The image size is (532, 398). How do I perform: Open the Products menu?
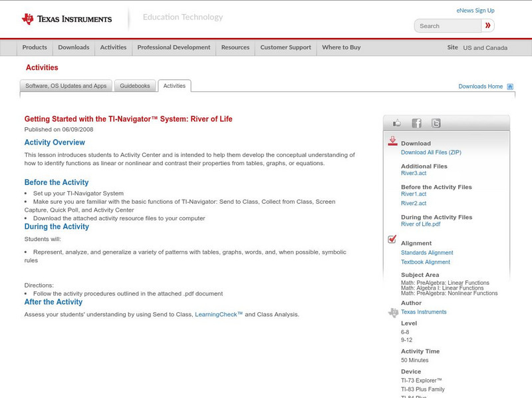coord(35,47)
